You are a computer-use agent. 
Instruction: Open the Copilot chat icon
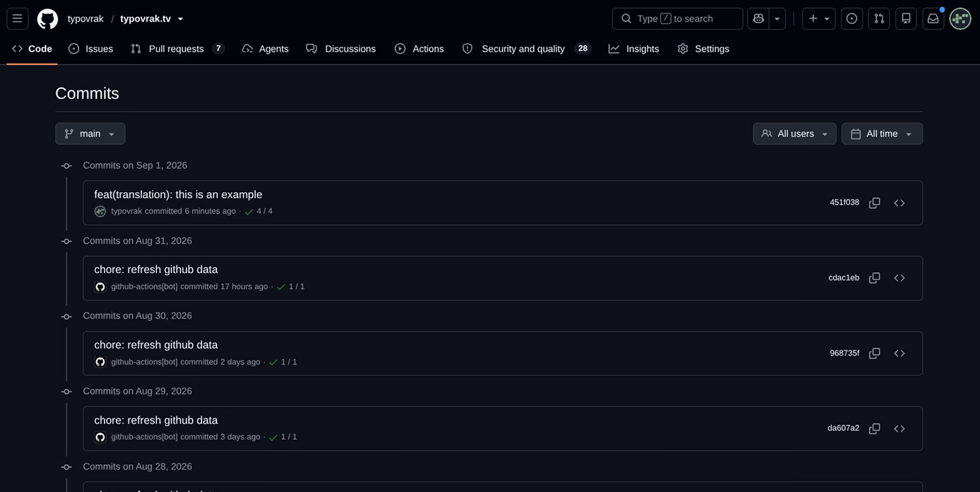click(758, 19)
